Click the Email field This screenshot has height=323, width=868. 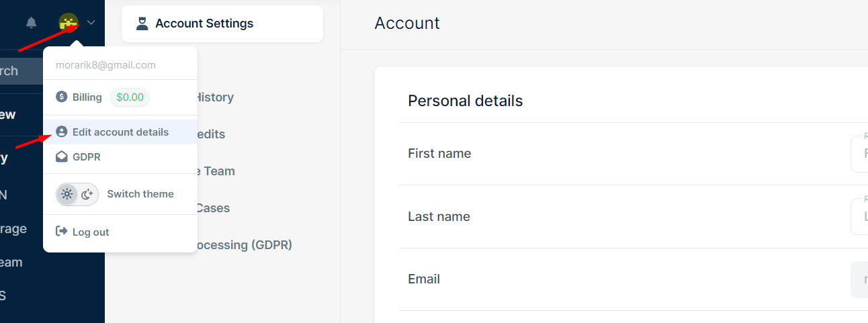(859, 279)
